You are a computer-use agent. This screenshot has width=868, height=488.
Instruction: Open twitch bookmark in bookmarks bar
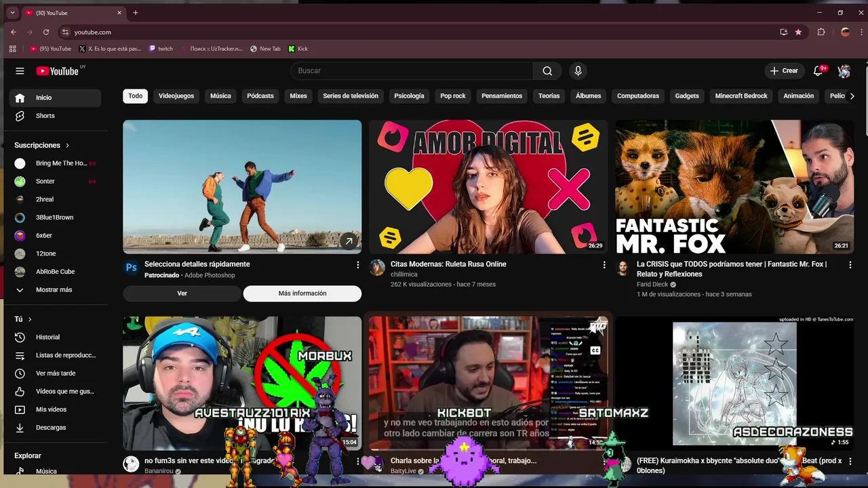coord(161,49)
